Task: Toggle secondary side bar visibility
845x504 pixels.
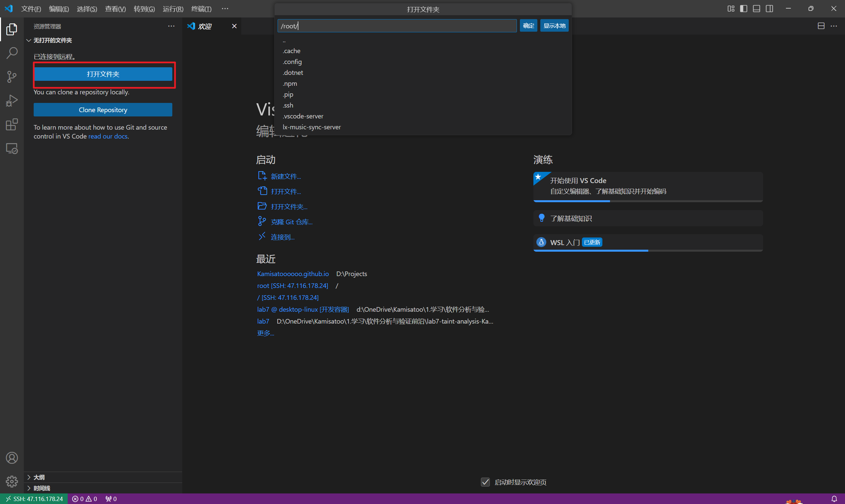Action: 769,9
